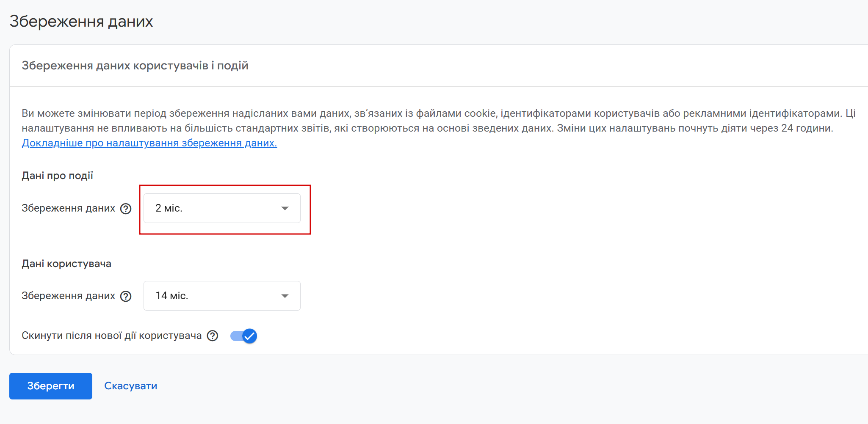Image resolution: width=868 pixels, height=424 pixels.
Task: Open help for 'Скинути після нової дії користувача'
Action: (x=213, y=336)
